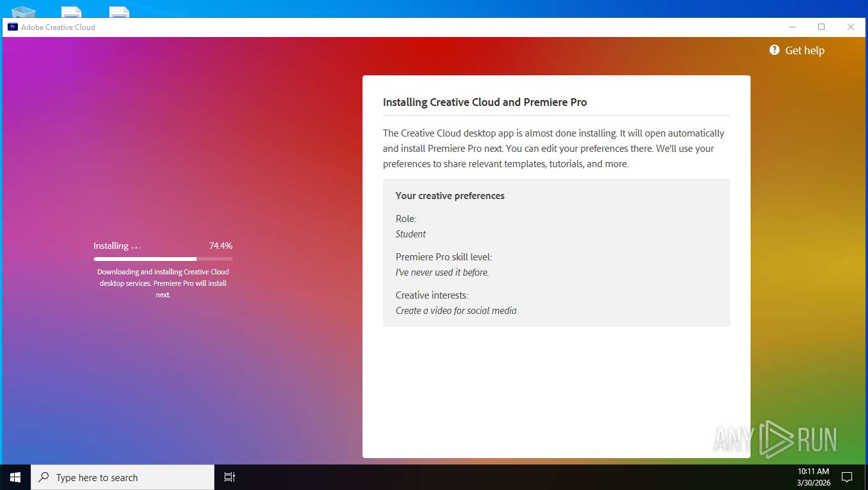Click the taskbar search box

(123, 477)
